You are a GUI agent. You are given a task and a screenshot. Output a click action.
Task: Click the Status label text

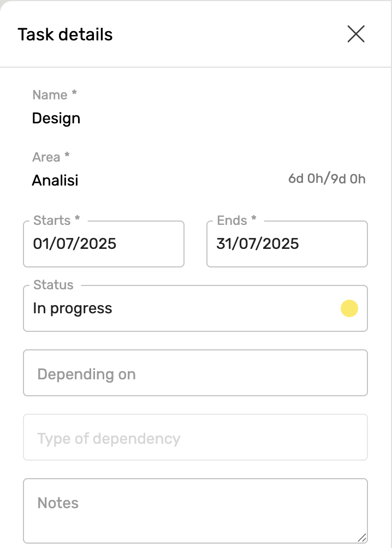coord(53,285)
